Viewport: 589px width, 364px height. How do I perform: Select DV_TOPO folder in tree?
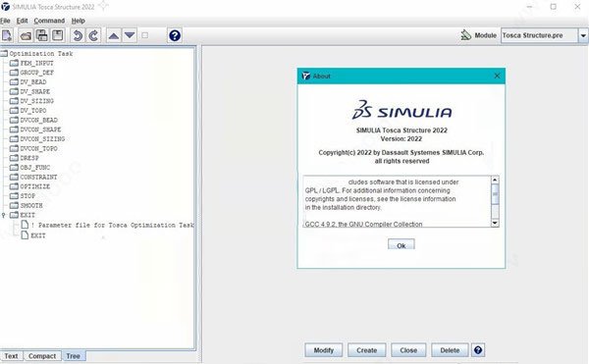(33, 111)
